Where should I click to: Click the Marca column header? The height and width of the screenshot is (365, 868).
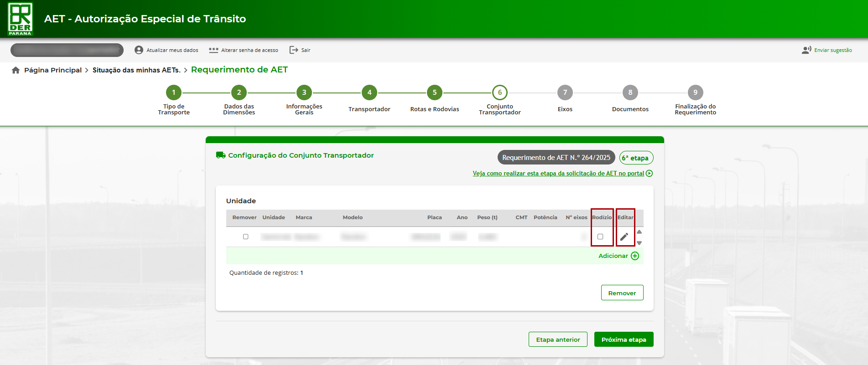pyautogui.click(x=304, y=218)
